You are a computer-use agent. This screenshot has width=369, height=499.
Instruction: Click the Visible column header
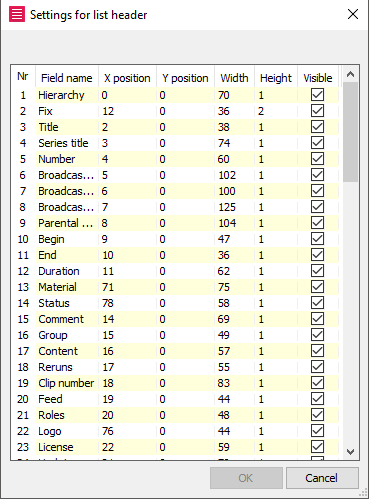(x=318, y=78)
